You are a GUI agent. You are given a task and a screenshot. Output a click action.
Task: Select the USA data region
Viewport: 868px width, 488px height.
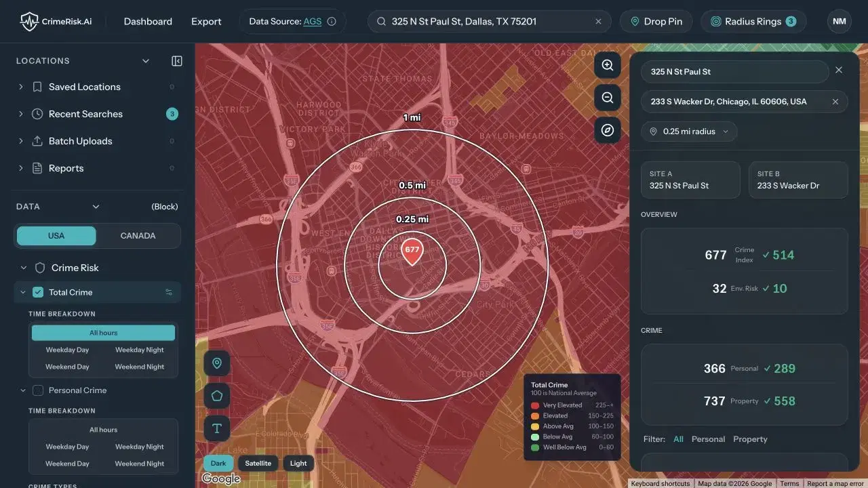[x=56, y=236]
